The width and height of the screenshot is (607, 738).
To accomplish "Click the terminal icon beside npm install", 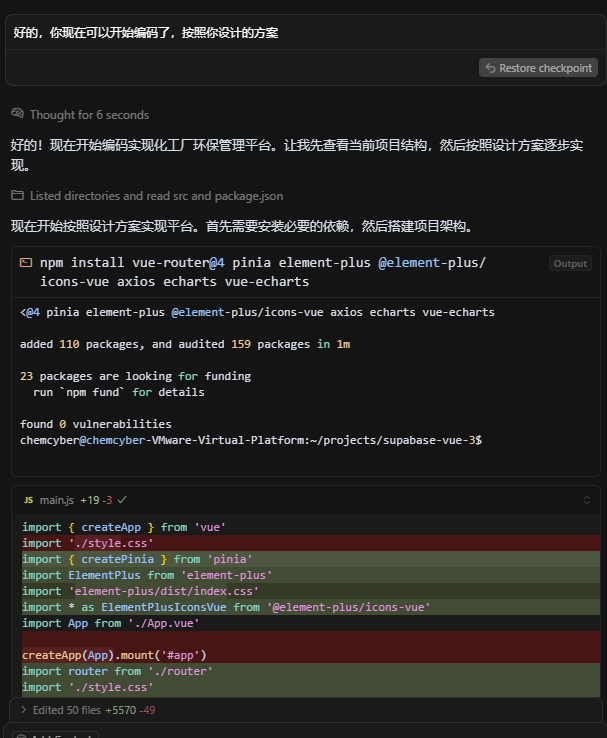I will 26,263.
